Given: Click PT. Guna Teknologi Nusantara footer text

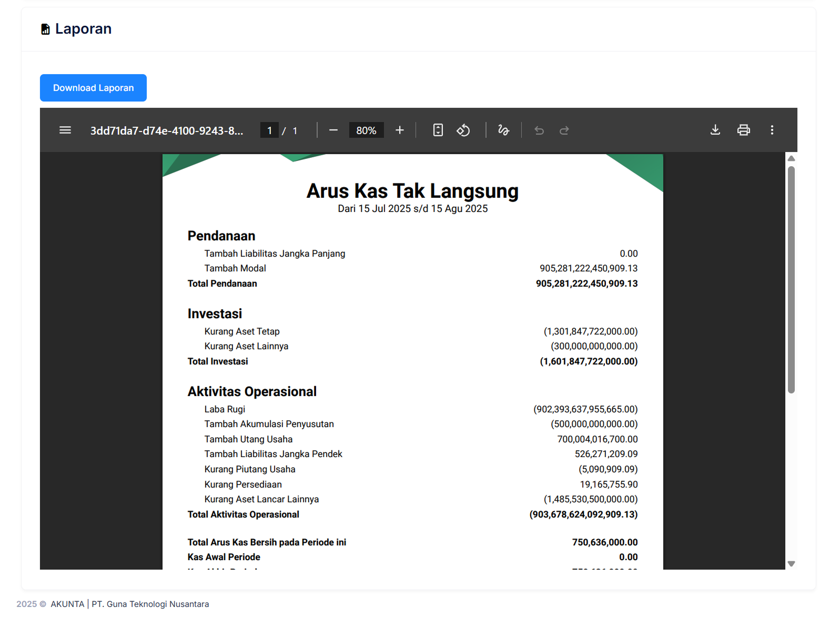Looking at the screenshot, I should 150,604.
